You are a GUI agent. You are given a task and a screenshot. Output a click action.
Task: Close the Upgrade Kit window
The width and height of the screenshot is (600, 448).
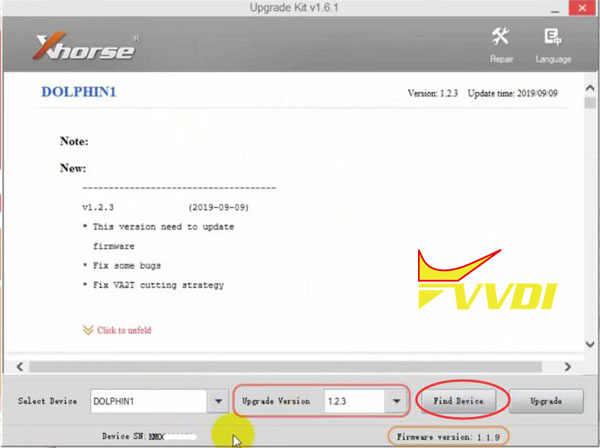(x=582, y=8)
